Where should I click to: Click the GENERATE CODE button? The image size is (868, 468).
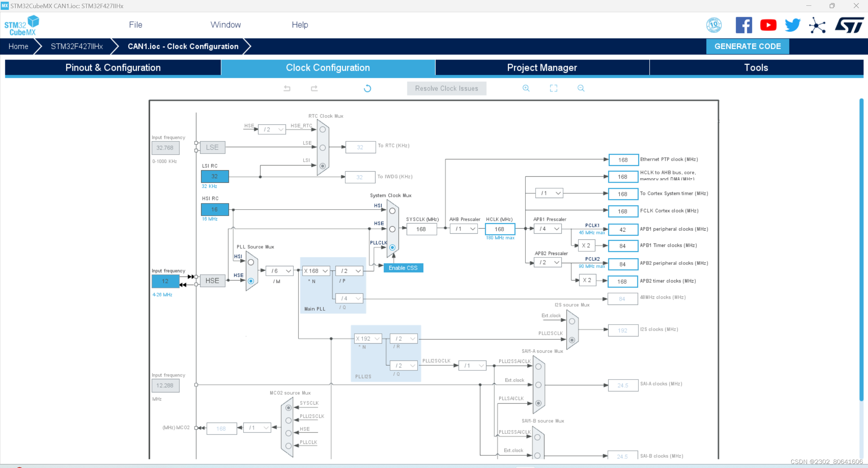click(x=747, y=46)
